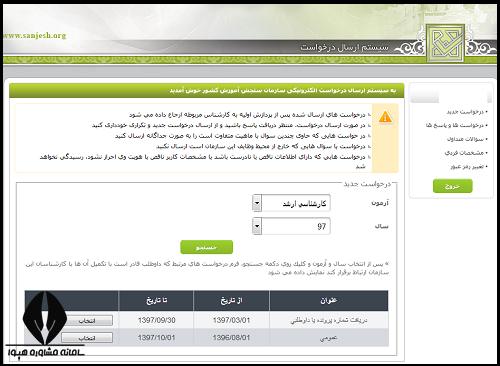This screenshot has width=500, height=366.
Task: Open درخواست جدید in the sidebar menu
Action: [x=466, y=112]
